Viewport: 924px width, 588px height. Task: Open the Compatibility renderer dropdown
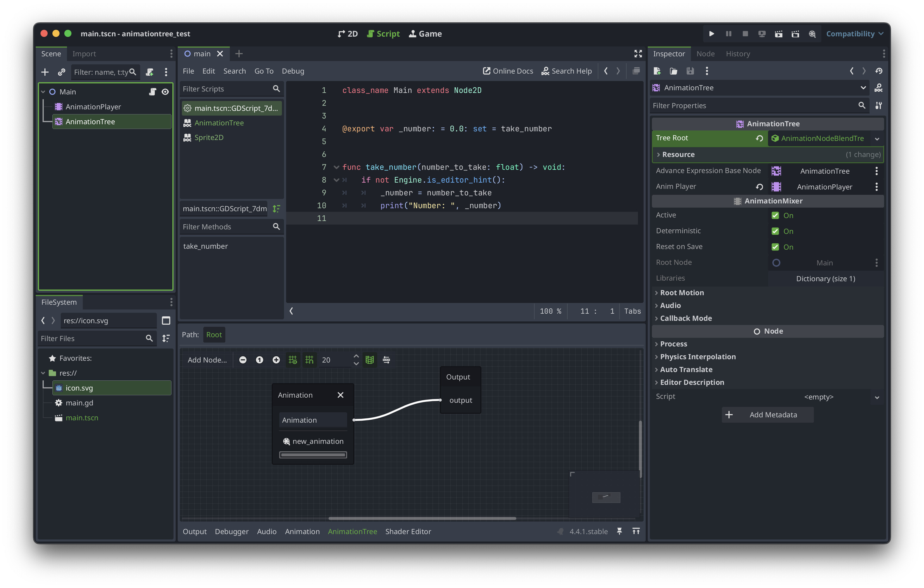855,34
